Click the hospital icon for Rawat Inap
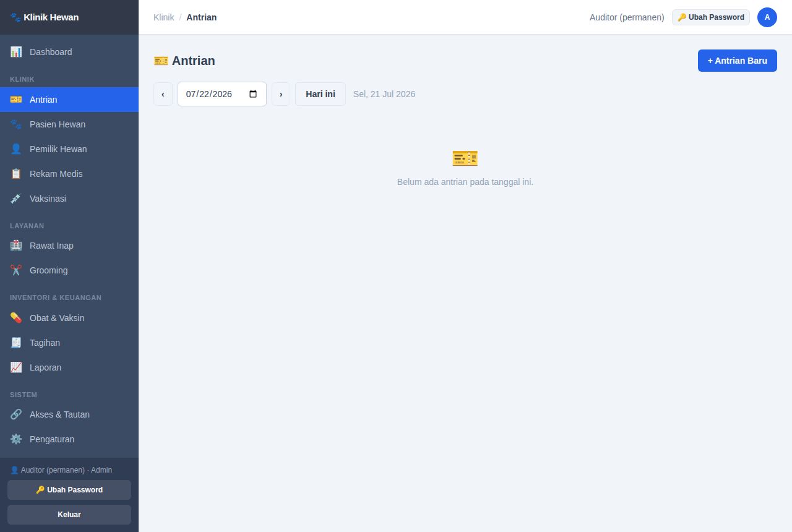Screen dimensions: 792x532 16,246
